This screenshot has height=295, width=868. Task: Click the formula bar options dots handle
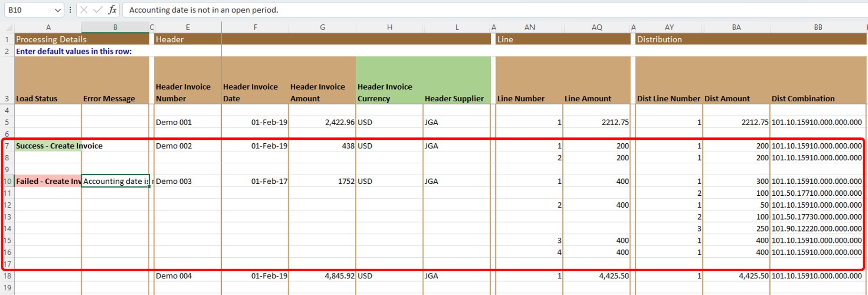pos(70,10)
